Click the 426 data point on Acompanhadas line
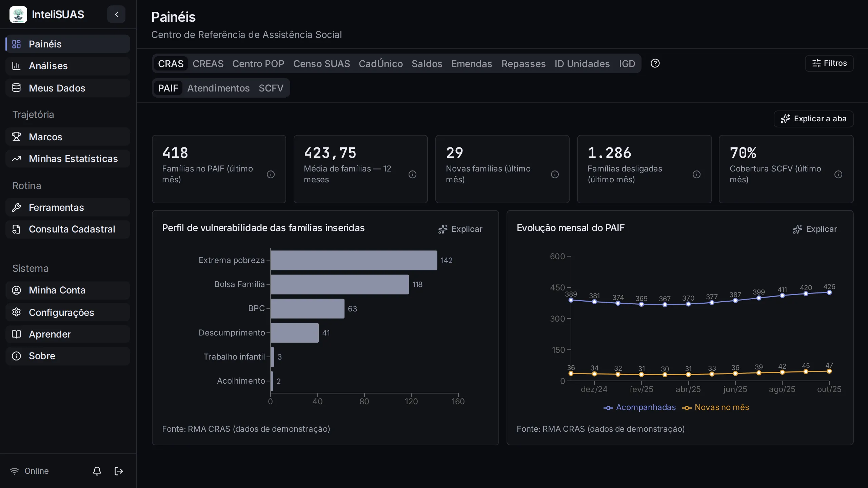The image size is (868, 488). (x=829, y=292)
